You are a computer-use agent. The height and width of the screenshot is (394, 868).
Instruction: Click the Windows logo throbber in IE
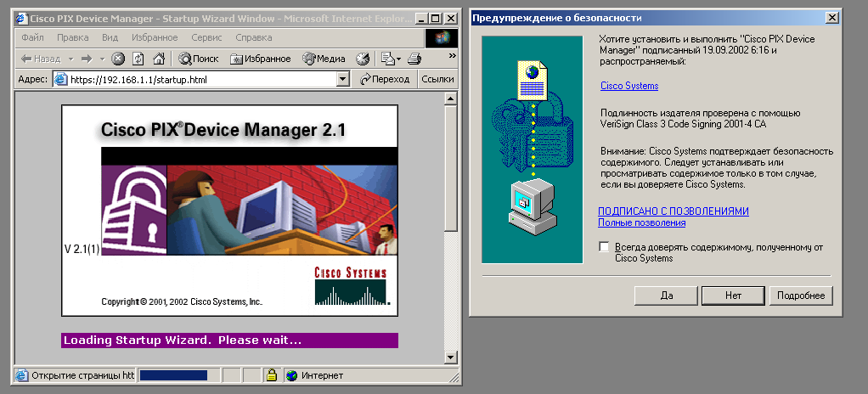(x=441, y=38)
